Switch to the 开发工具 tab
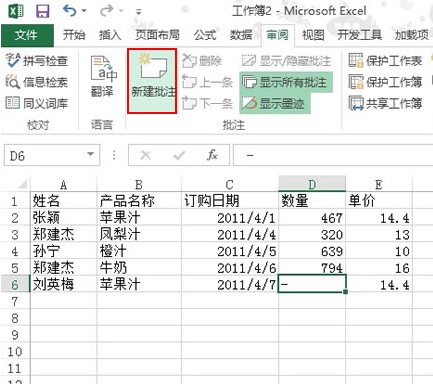 [x=359, y=35]
